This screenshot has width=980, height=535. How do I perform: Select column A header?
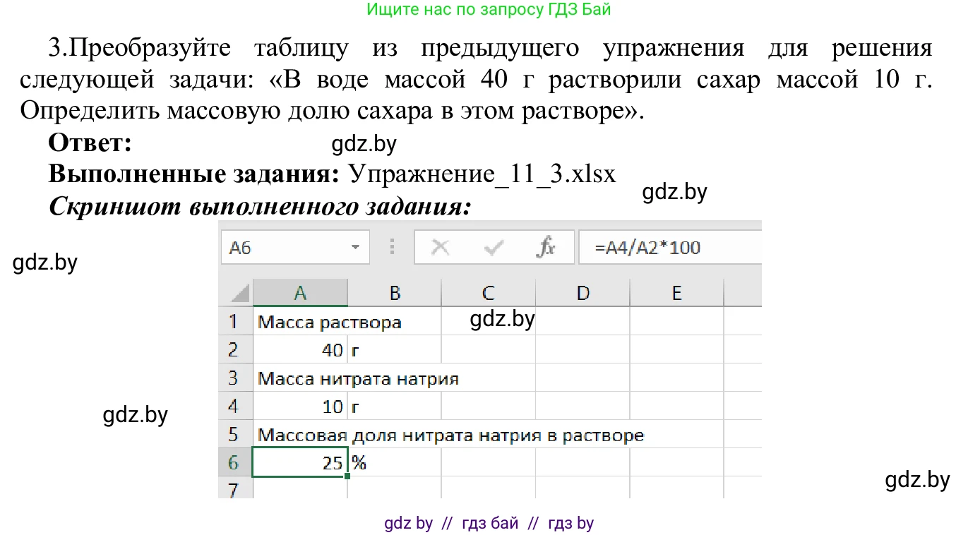tap(301, 291)
